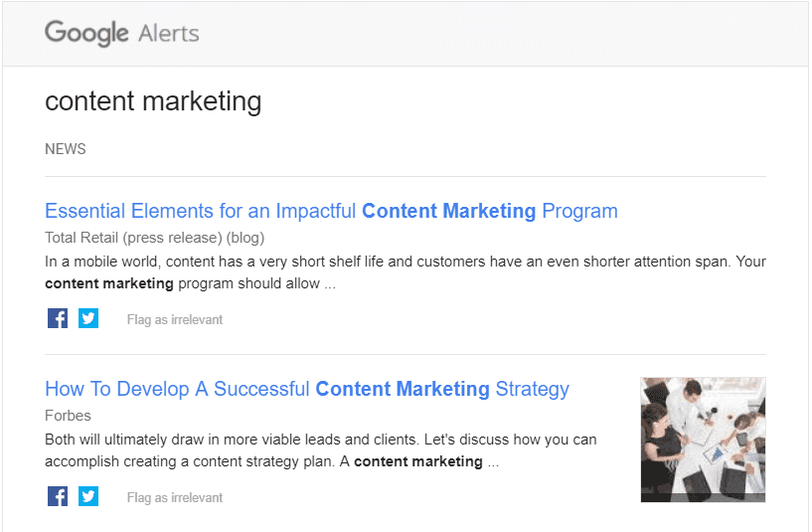Click the gray Google Alerts header bar
The image size is (812, 532).
[x=406, y=34]
